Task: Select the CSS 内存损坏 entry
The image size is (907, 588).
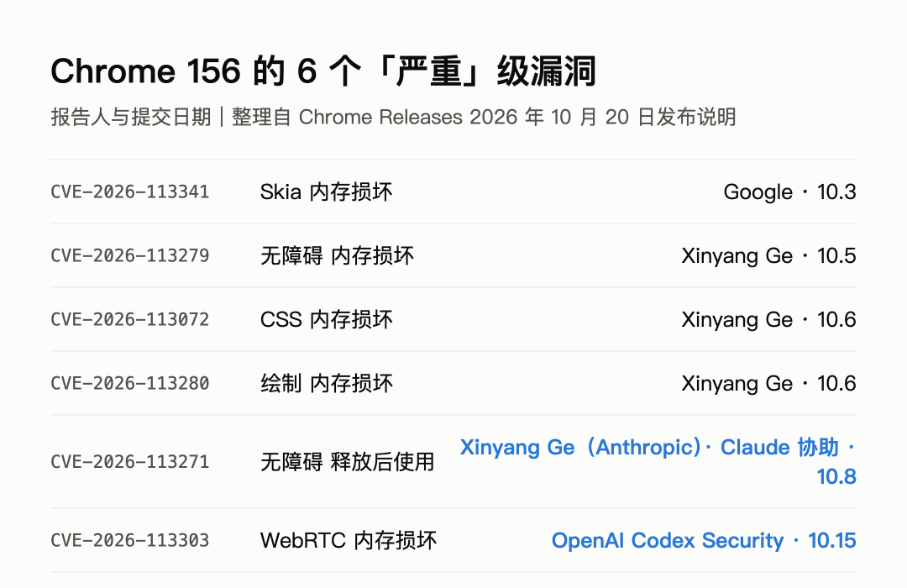Action: (x=326, y=319)
